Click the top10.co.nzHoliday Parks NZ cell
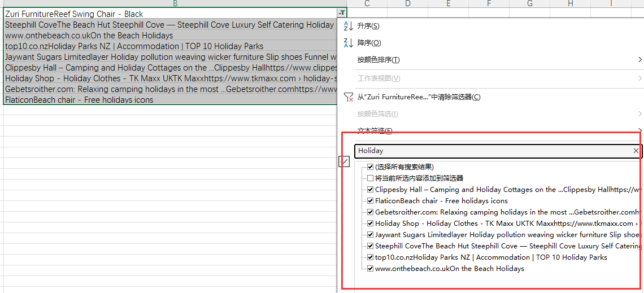This screenshot has width=644, height=293. 170,46
